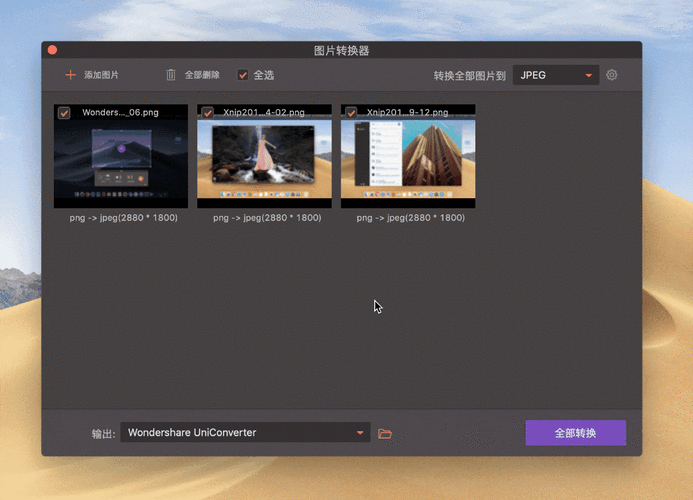Click the Xnip201...4-02.png filename label
This screenshot has height=500, width=693.
pyautogui.click(x=264, y=112)
